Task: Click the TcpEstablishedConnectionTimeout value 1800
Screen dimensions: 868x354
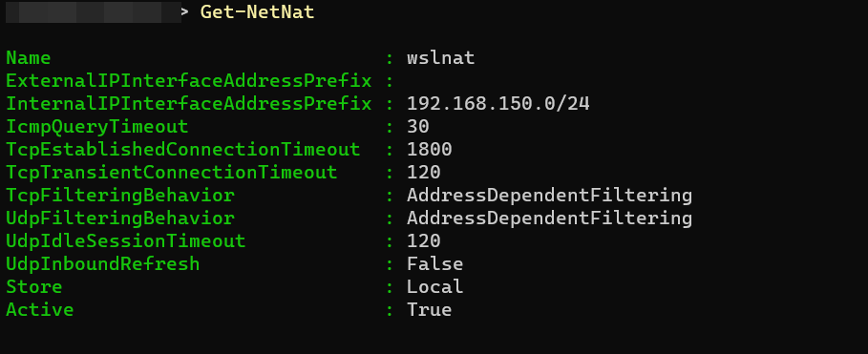Action: pyautogui.click(x=430, y=150)
